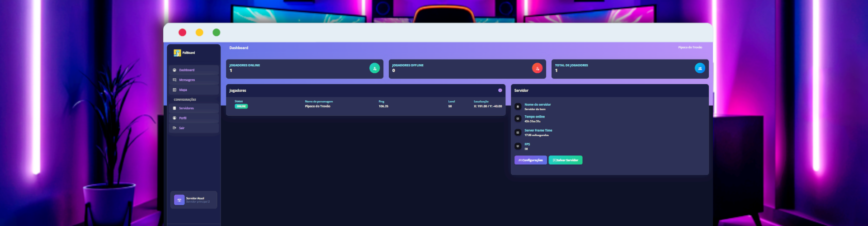Image resolution: width=868 pixels, height=226 pixels.
Task: Click the FPS icon
Action: pos(518,146)
